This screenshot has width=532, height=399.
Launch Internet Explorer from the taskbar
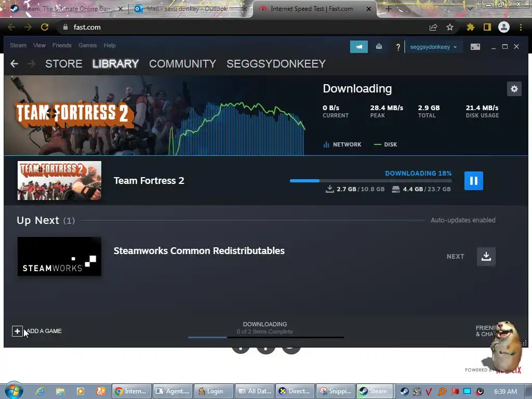coord(40,391)
